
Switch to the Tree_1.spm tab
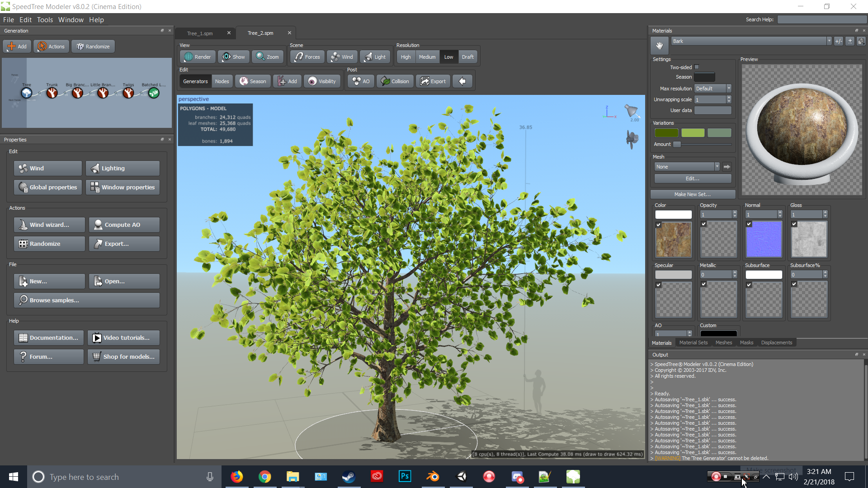[200, 33]
